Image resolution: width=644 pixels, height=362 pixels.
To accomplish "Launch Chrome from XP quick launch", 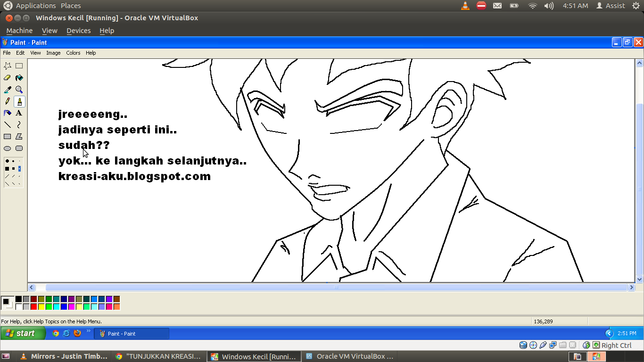I will (56, 333).
